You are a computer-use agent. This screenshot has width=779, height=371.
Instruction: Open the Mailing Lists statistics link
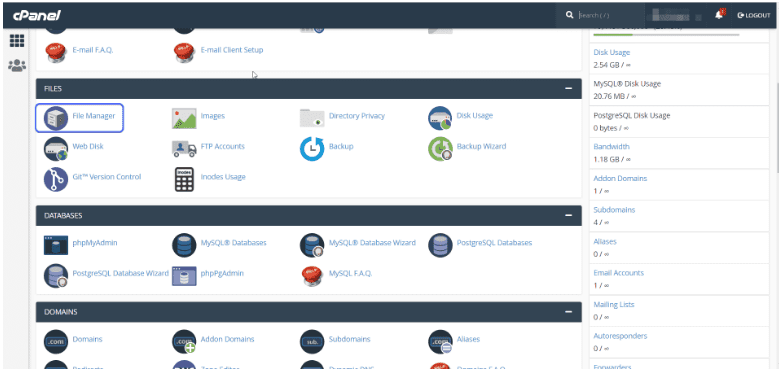[614, 304]
